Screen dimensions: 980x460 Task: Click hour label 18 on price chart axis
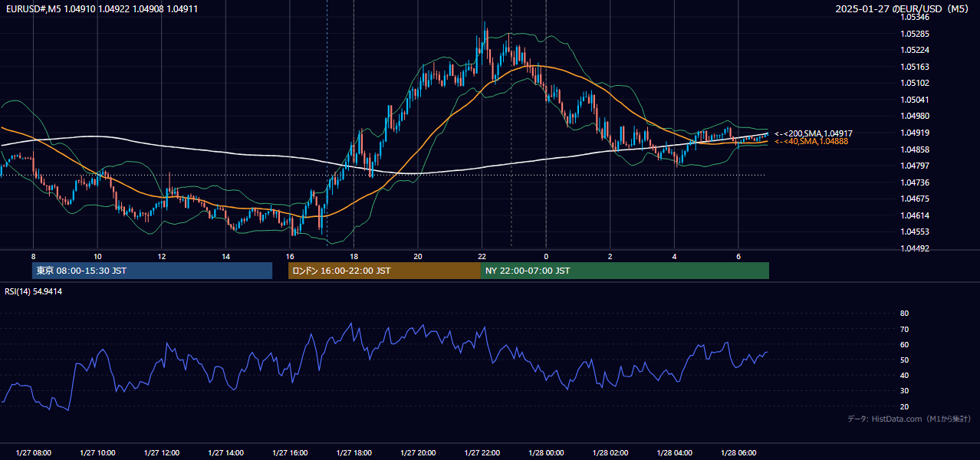coord(354,256)
